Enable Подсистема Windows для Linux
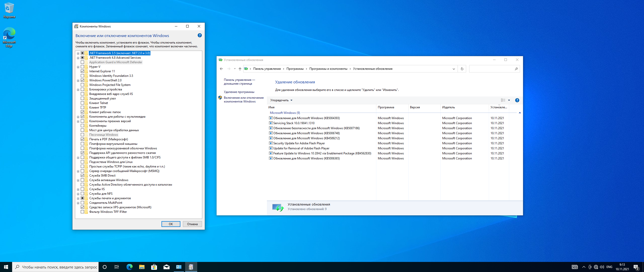Screen dimensions: 644x272 (x=82, y=162)
